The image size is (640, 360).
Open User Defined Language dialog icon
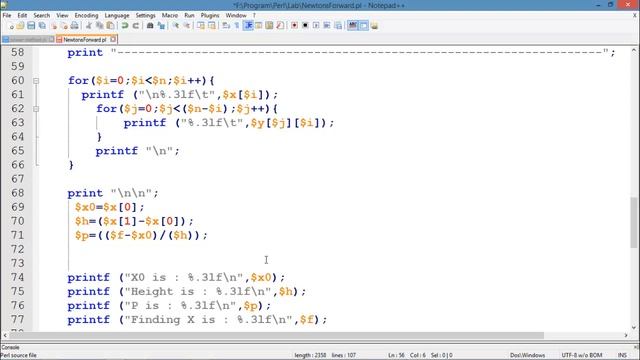[258, 26]
